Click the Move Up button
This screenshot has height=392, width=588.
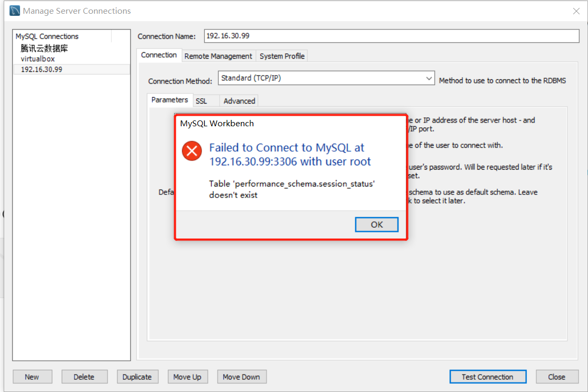tap(187, 377)
